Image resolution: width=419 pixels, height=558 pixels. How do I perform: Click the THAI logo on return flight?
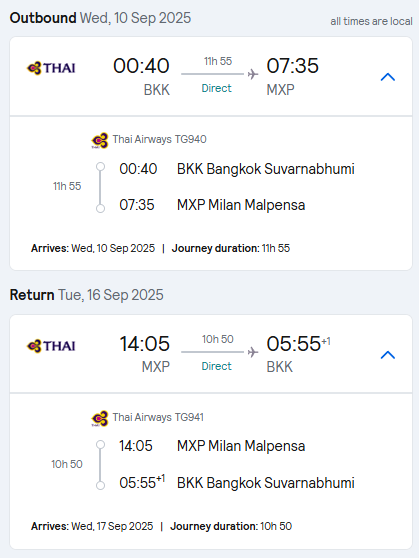[x=51, y=346]
